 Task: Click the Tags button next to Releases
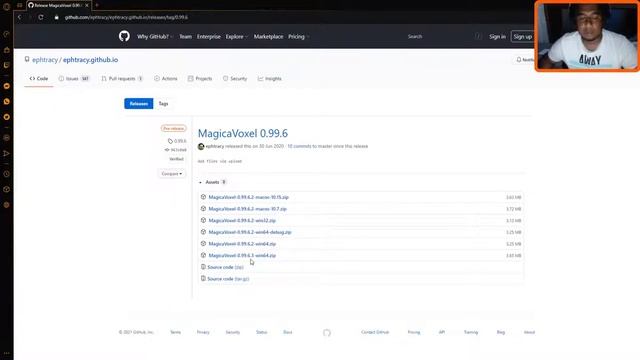coord(163,104)
